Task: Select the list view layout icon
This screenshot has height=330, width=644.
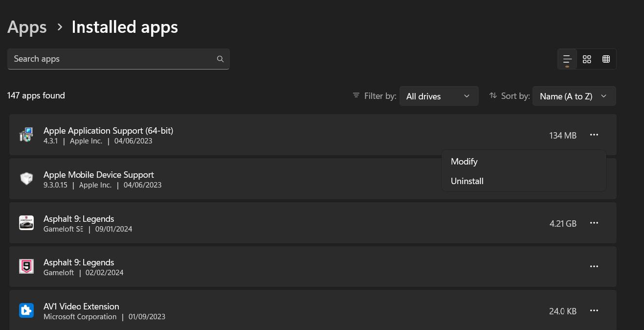Action: [567, 59]
